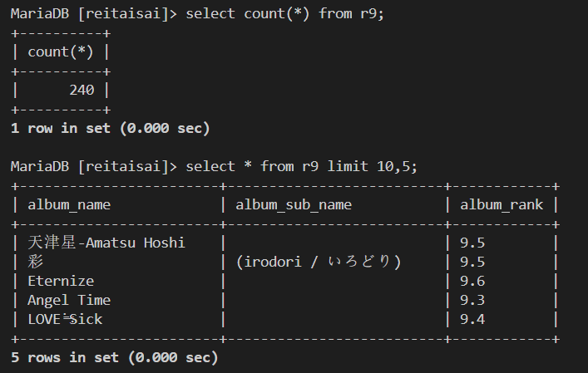
Task: Select the 天津星-Amatsu Hoshi album row
Action: pyautogui.click(x=285, y=243)
